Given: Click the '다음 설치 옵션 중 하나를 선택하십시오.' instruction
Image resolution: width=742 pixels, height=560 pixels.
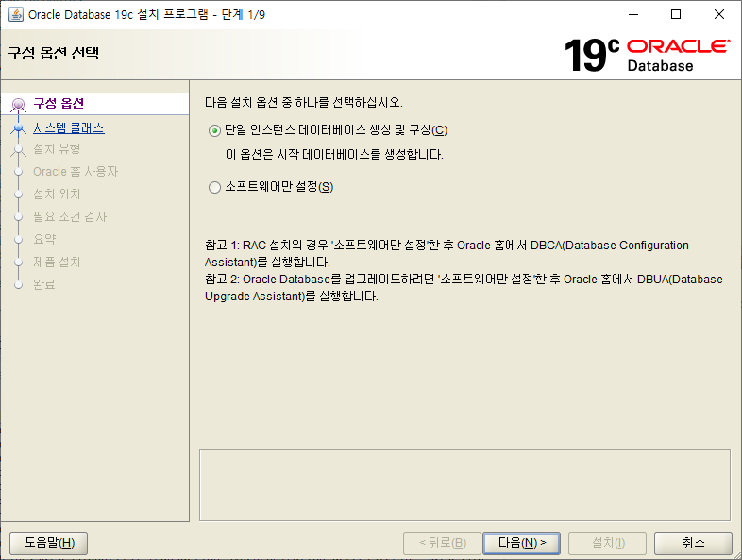Looking at the screenshot, I should [x=304, y=103].
